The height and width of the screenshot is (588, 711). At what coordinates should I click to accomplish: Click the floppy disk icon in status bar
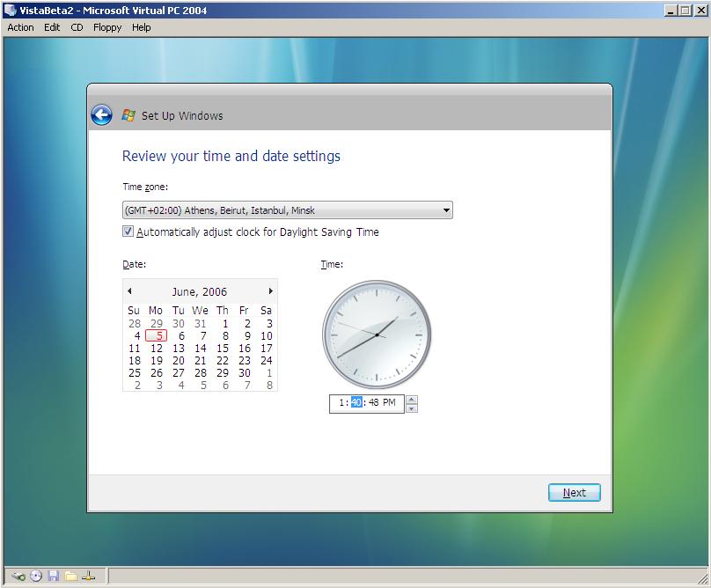click(x=54, y=577)
